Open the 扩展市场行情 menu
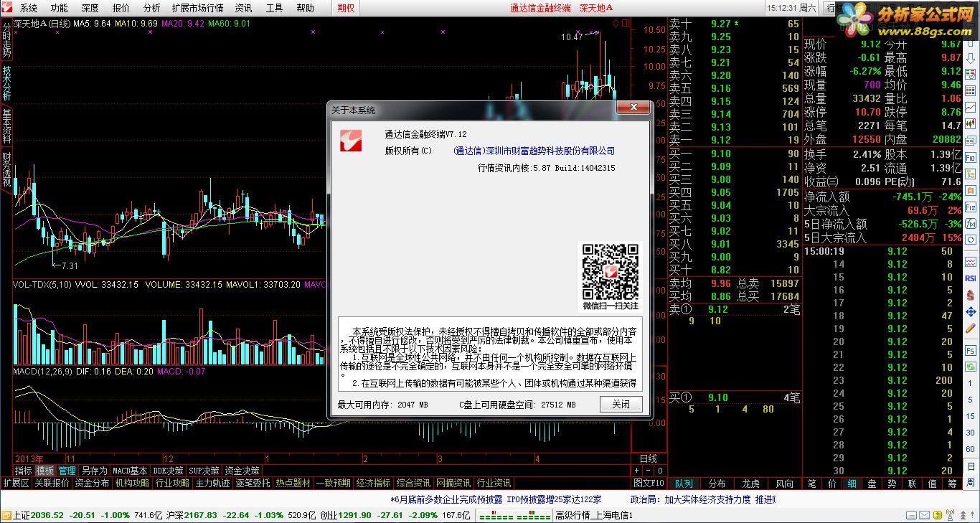The width and height of the screenshot is (980, 523). tap(197, 8)
